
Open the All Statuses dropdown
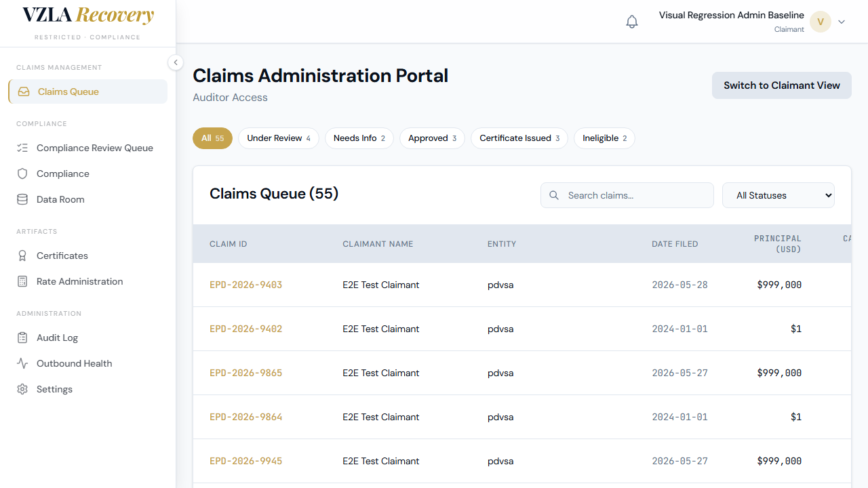click(778, 195)
